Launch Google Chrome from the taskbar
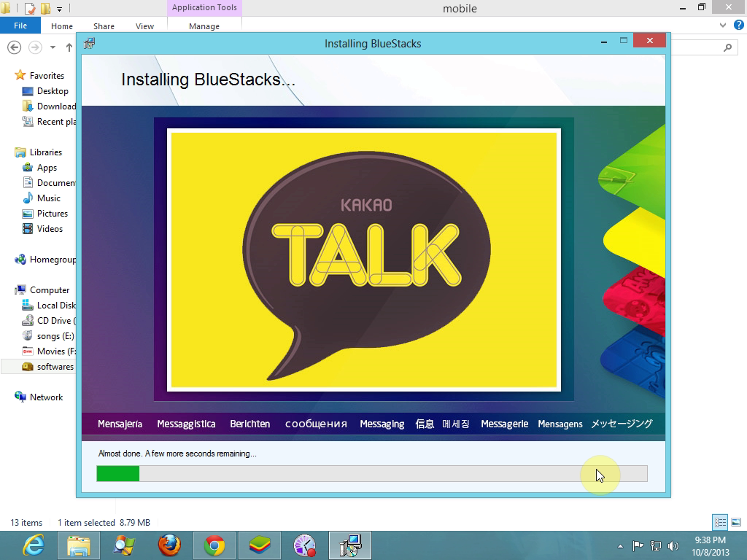Image resolution: width=747 pixels, height=560 pixels. tap(214, 545)
